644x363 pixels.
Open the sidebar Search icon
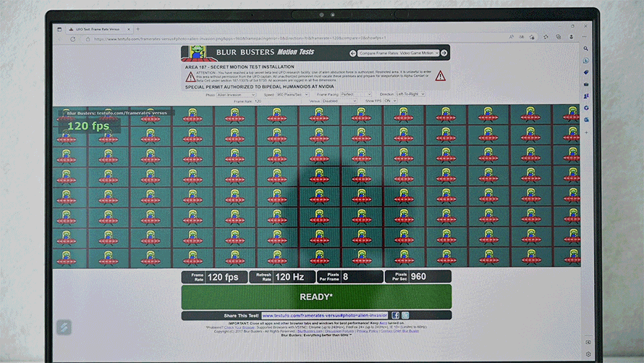point(586,49)
